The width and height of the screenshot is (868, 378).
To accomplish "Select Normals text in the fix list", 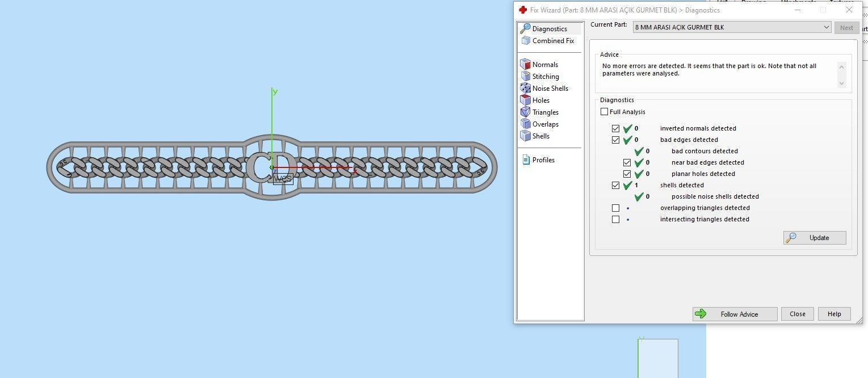I will pyautogui.click(x=545, y=65).
